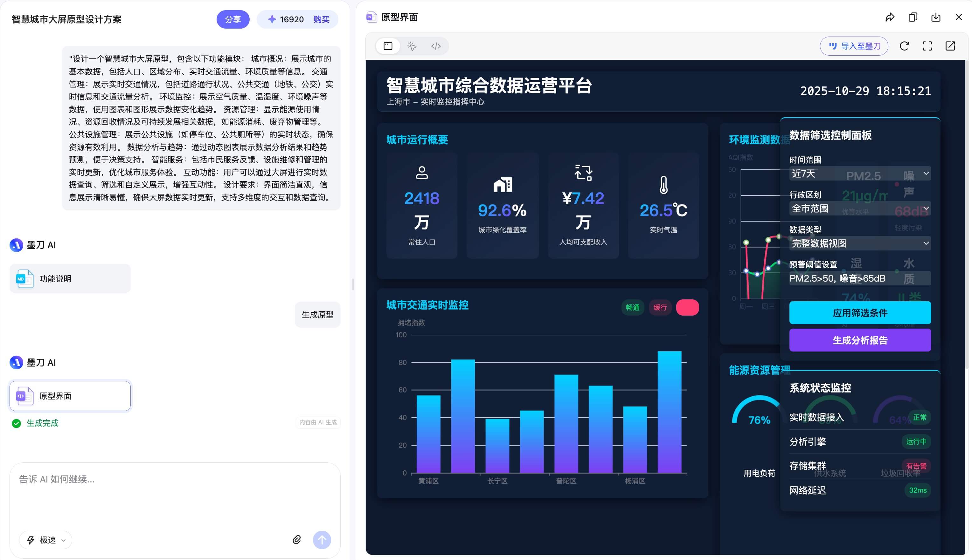Click the 应用筛选条件 button
Viewport: 972px width, 560px height.
(860, 313)
